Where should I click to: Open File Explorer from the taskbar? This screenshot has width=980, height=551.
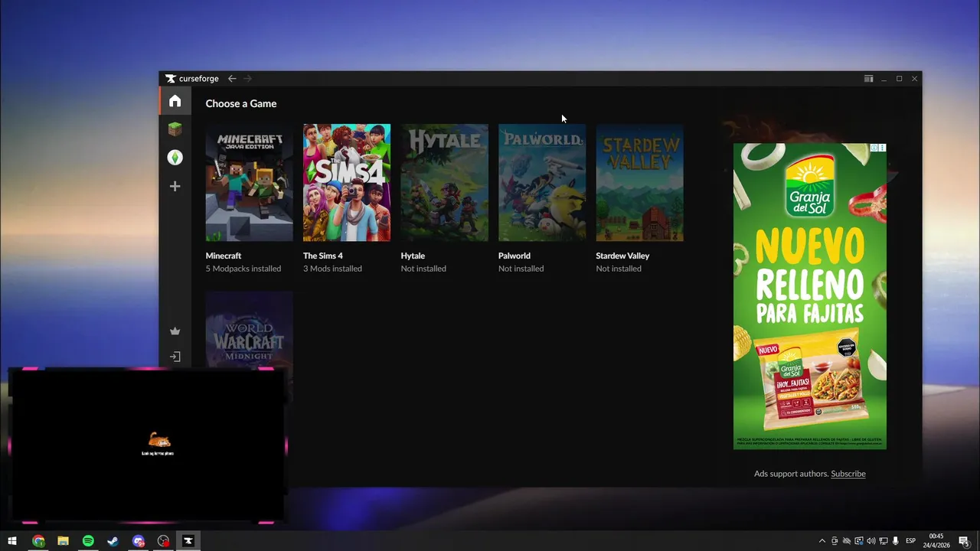[63, 541]
